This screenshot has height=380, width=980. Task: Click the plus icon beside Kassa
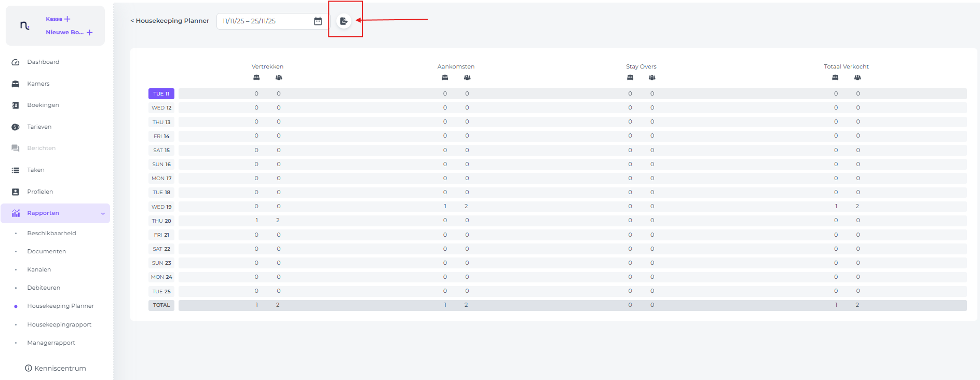pos(67,19)
